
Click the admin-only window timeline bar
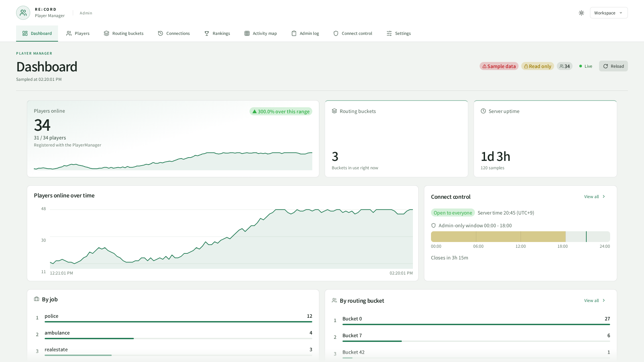click(x=521, y=237)
